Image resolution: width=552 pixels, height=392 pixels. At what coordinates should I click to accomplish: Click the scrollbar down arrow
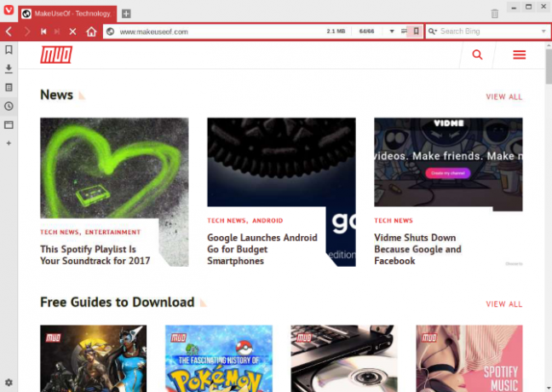coord(549,388)
